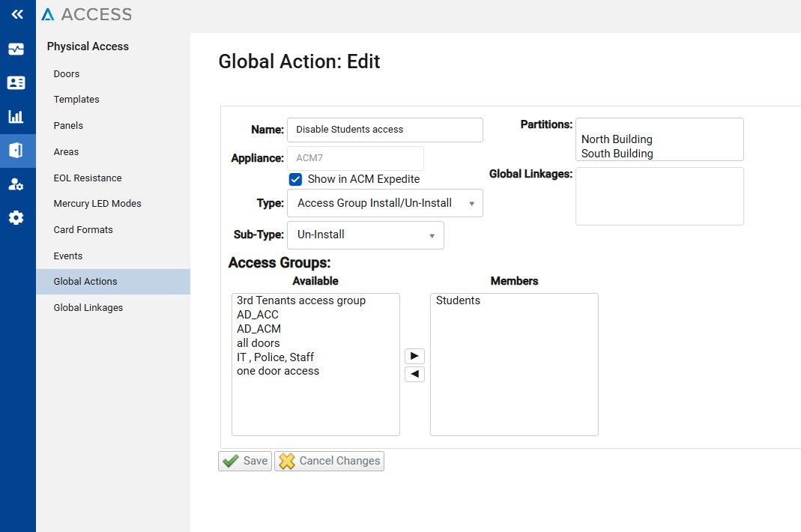Screen dimensions: 801x532
Task: Select IT , Police, Staff group
Action: click(x=275, y=357)
